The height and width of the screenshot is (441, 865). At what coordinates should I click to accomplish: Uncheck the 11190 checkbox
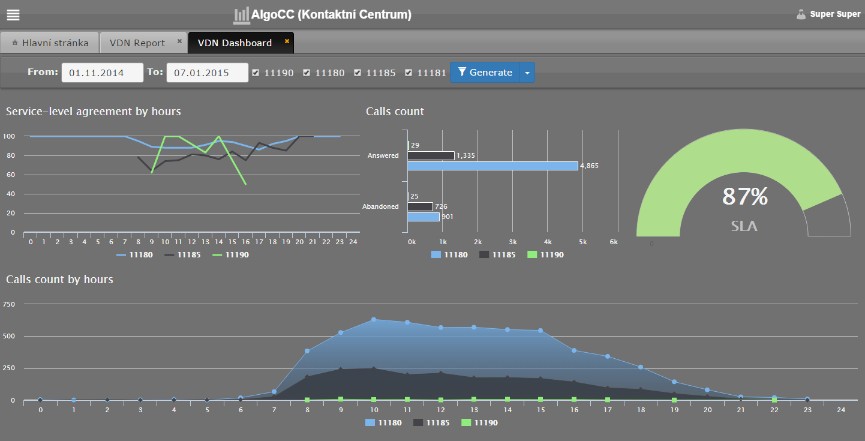pos(256,72)
